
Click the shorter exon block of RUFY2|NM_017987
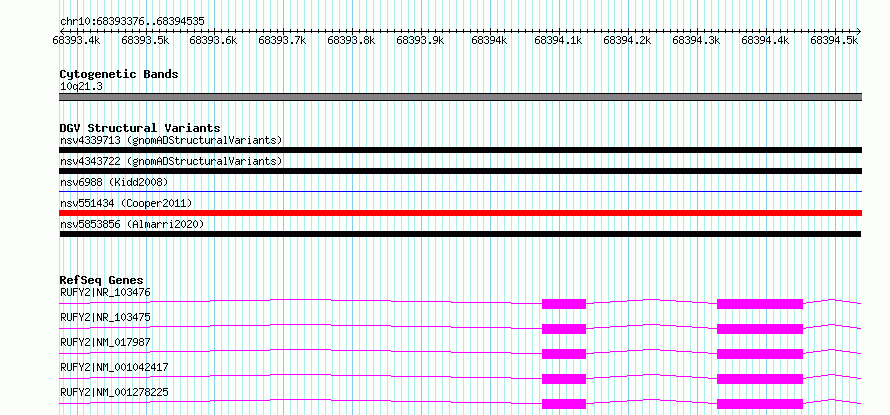pyautogui.click(x=564, y=354)
